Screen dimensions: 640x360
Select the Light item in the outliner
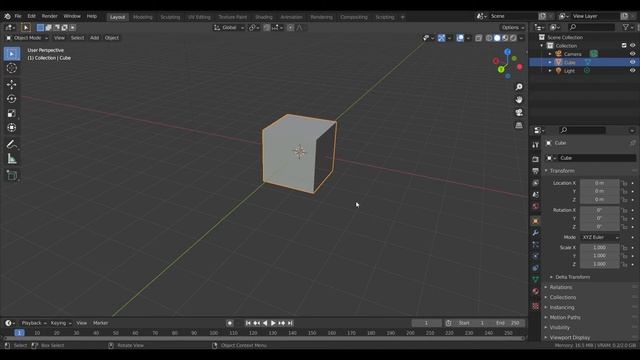pos(569,71)
